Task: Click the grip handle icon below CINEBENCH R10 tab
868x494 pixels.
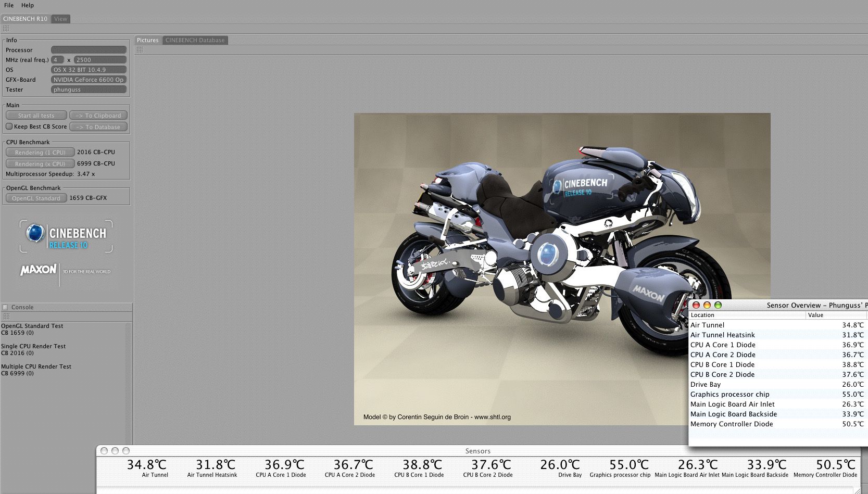Action: [6, 29]
